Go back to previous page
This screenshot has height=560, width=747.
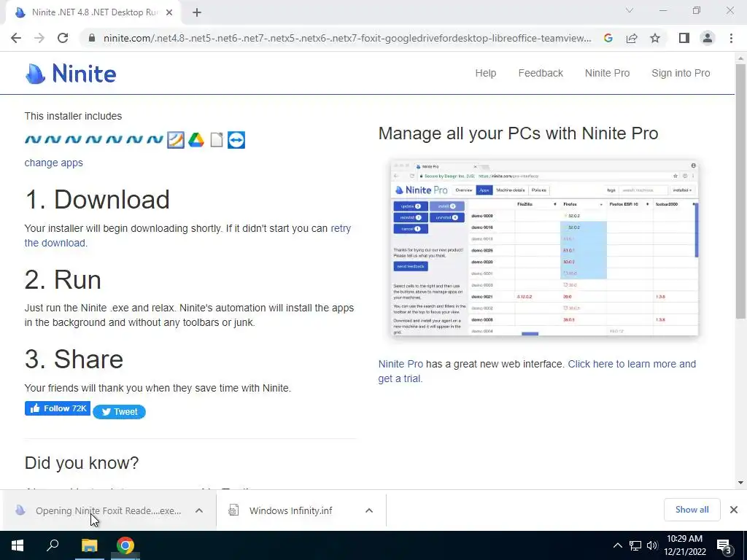16,38
